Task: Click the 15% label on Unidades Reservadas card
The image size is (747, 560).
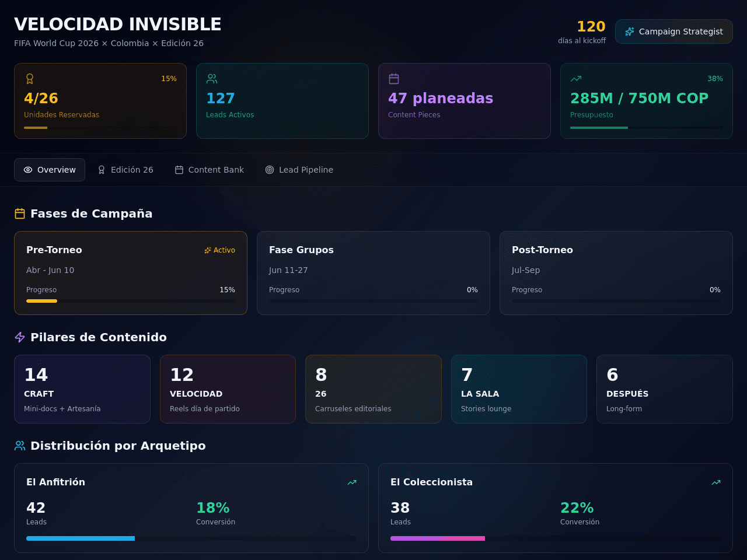Action: pyautogui.click(x=169, y=79)
